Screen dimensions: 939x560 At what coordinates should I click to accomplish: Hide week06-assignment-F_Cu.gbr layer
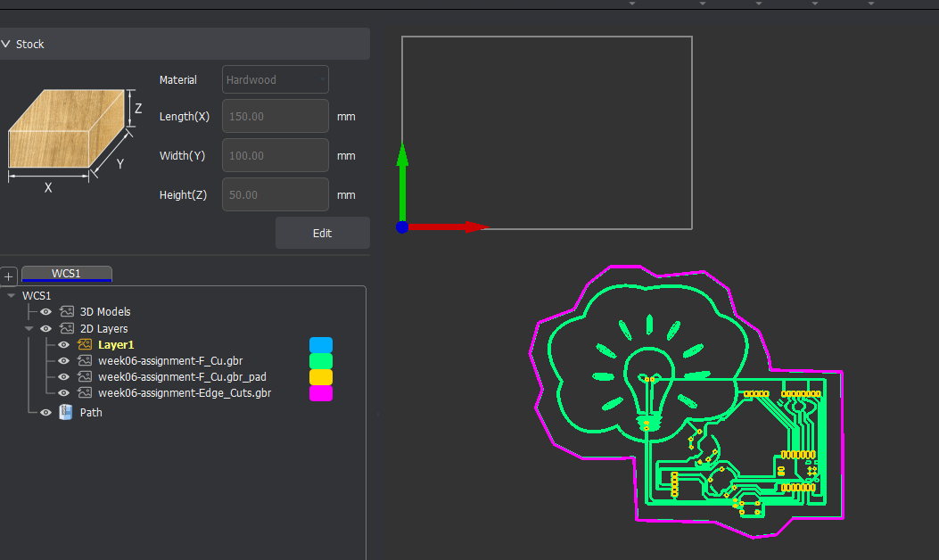[x=63, y=360]
